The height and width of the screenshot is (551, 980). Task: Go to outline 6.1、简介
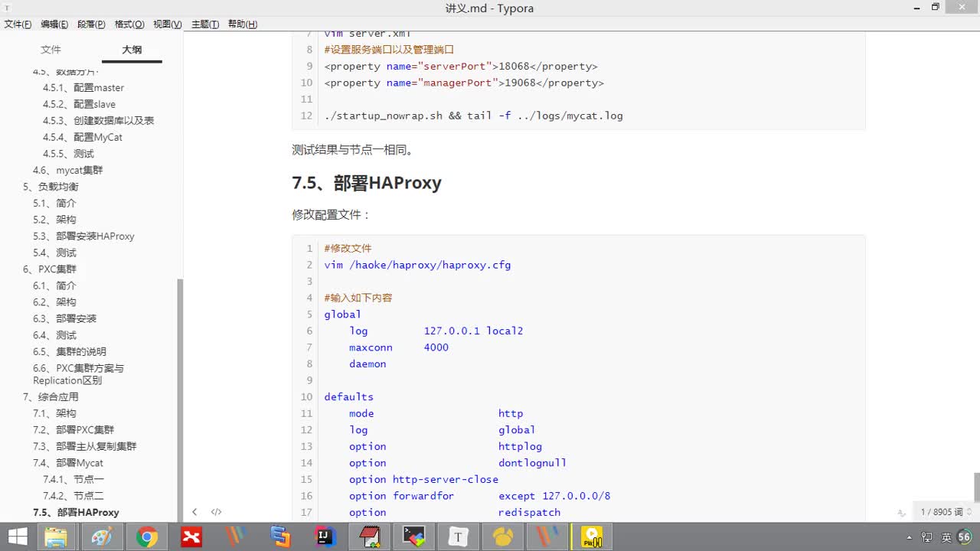pos(54,285)
